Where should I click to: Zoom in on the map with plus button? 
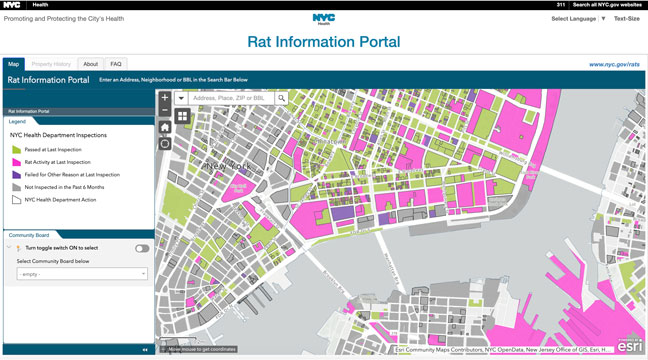click(x=165, y=98)
